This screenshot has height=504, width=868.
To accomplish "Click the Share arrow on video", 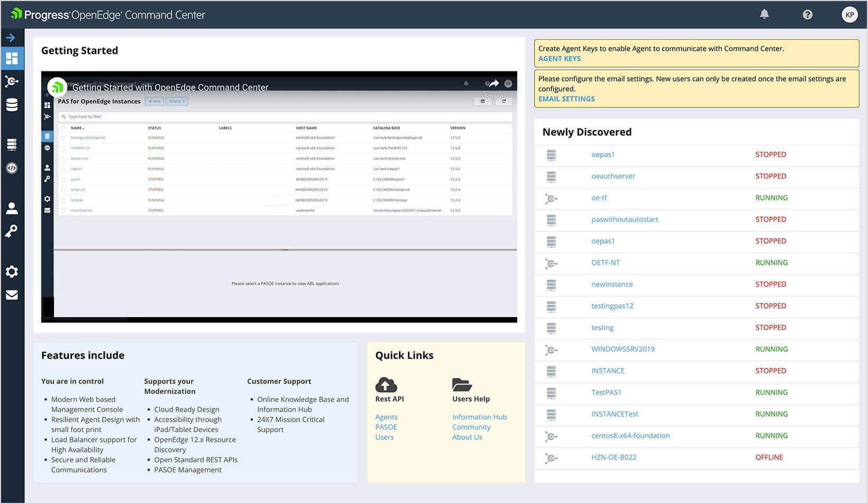I will click(x=493, y=84).
